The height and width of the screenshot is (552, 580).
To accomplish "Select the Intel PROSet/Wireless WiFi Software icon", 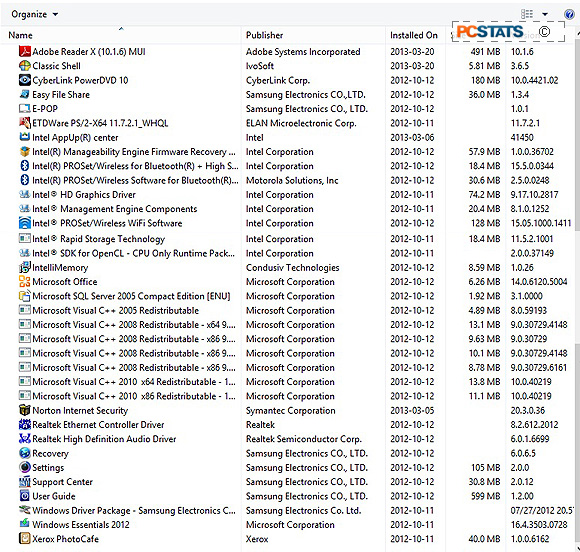I will pyautogui.click(x=24, y=223).
